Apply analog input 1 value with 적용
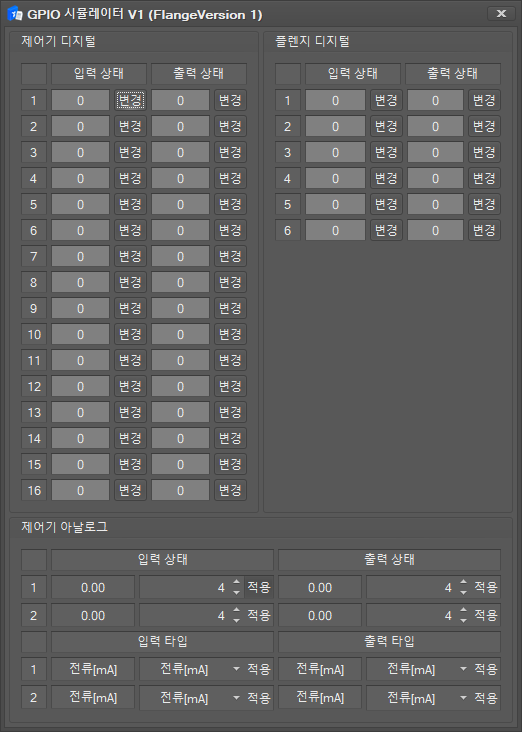The width and height of the screenshot is (522, 732). (x=259, y=587)
